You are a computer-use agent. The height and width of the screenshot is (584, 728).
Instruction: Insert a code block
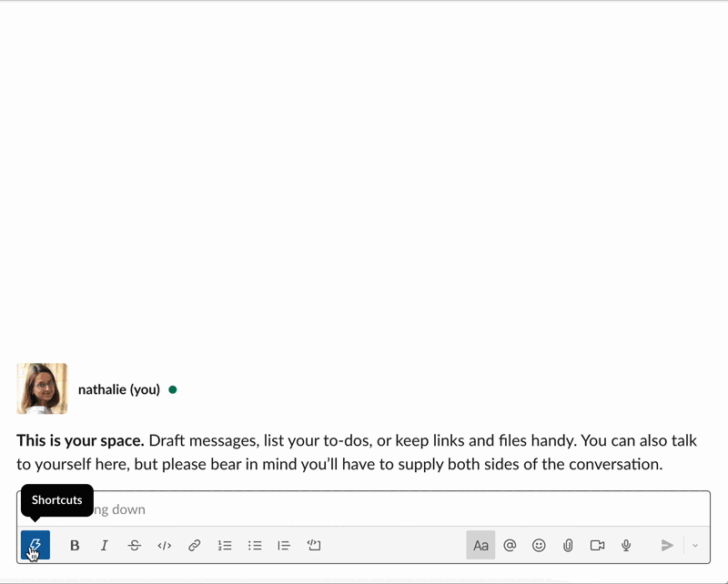314,545
